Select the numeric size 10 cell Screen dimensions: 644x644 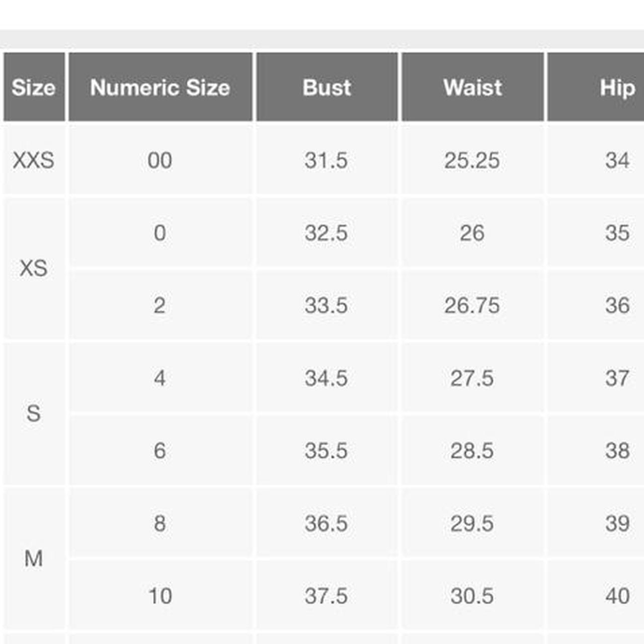160,596
